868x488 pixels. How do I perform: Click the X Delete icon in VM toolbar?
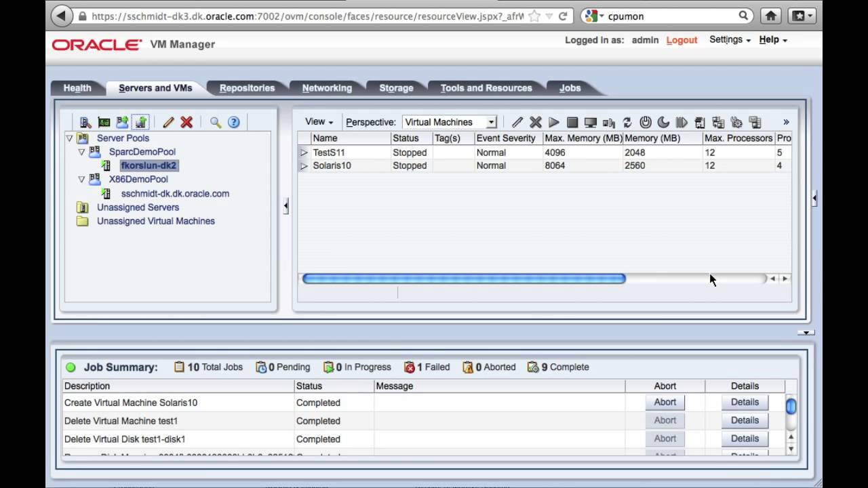point(536,122)
